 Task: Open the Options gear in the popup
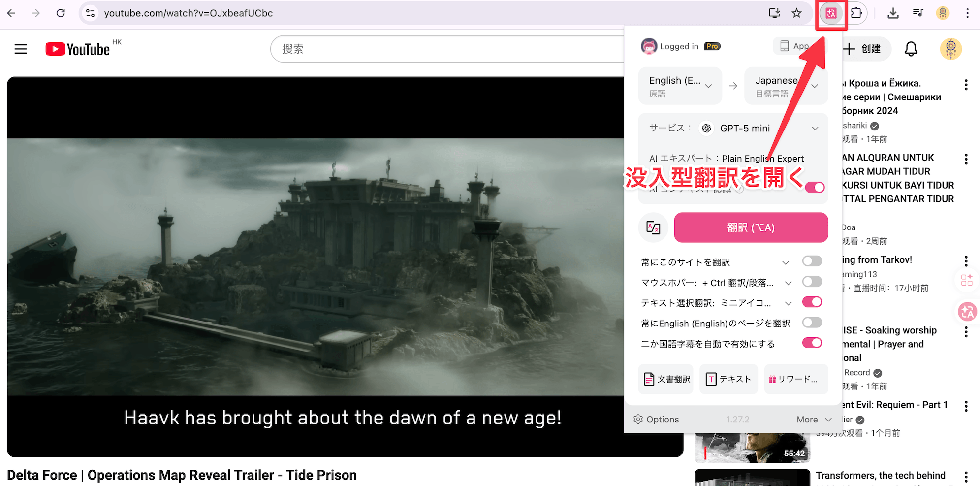[656, 419]
